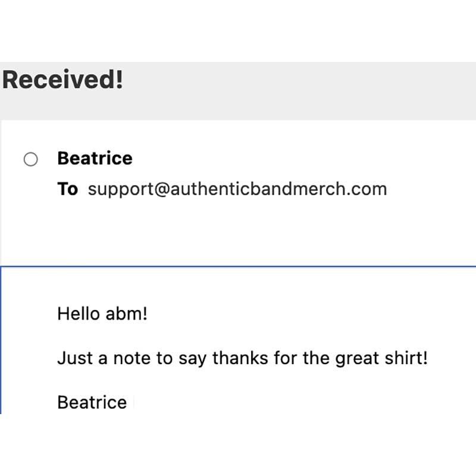The image size is (476, 476).
Task: Click the "Received!" subject heading
Action: [x=62, y=80]
